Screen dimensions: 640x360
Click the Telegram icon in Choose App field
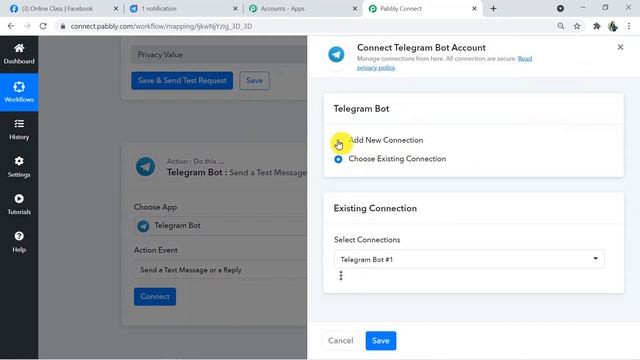pyautogui.click(x=143, y=226)
